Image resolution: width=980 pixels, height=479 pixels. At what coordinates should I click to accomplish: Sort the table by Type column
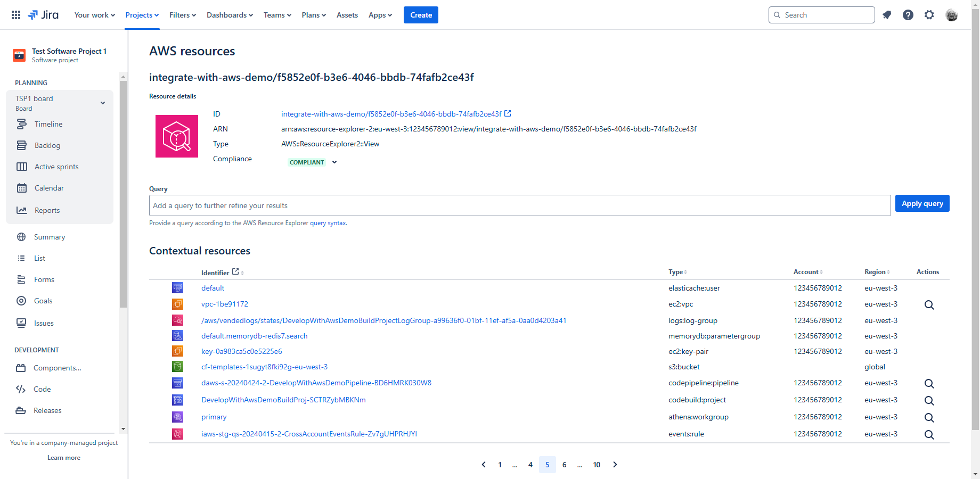pyautogui.click(x=678, y=272)
